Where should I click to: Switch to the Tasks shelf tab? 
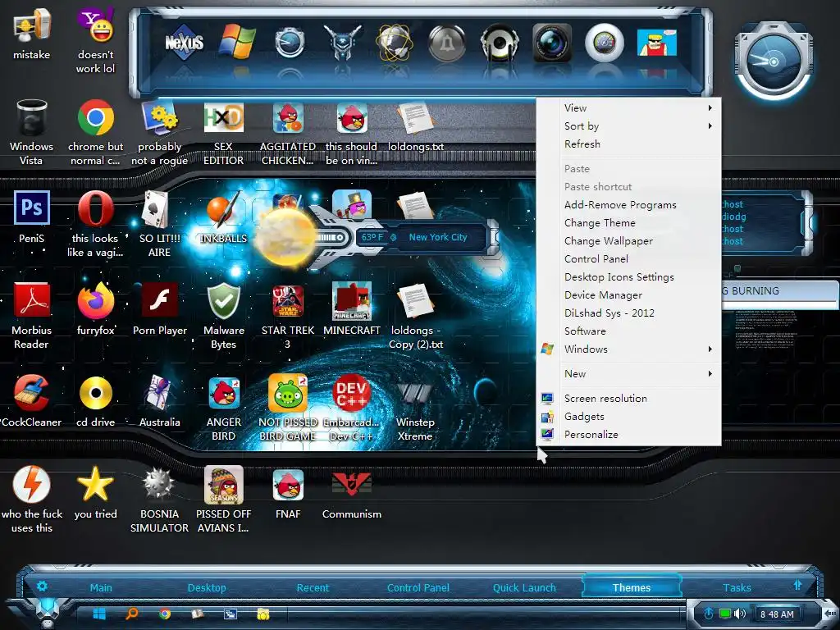pos(737,587)
